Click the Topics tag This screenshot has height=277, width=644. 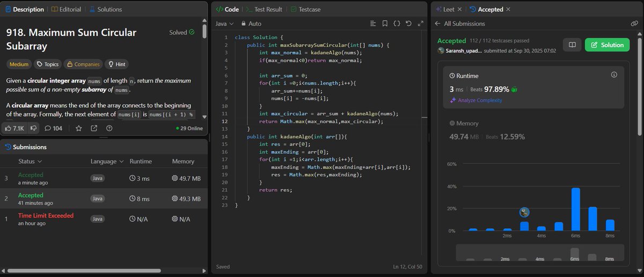[47, 64]
